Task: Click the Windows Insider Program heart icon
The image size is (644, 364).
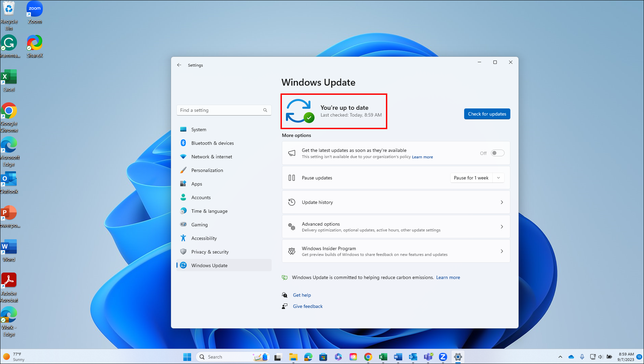Action: 291,251
